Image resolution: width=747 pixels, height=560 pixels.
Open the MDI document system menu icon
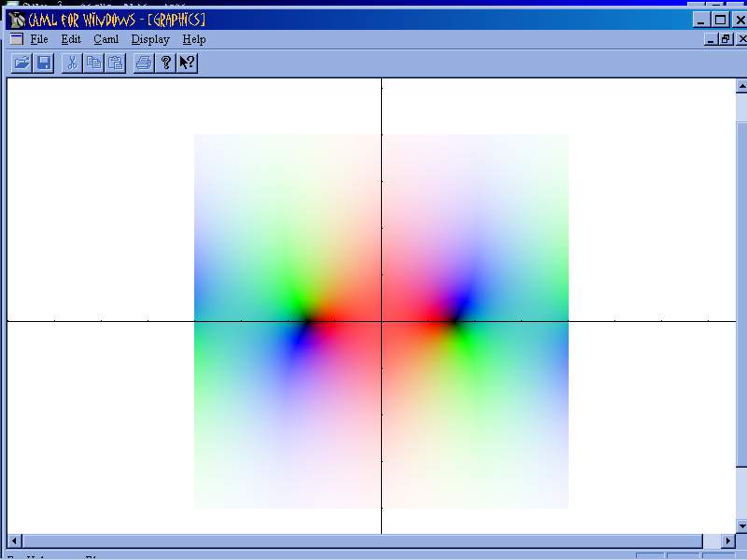tap(16, 39)
